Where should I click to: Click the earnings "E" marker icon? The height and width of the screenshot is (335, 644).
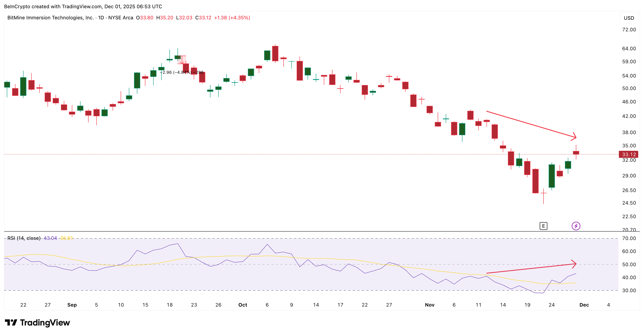[544, 226]
